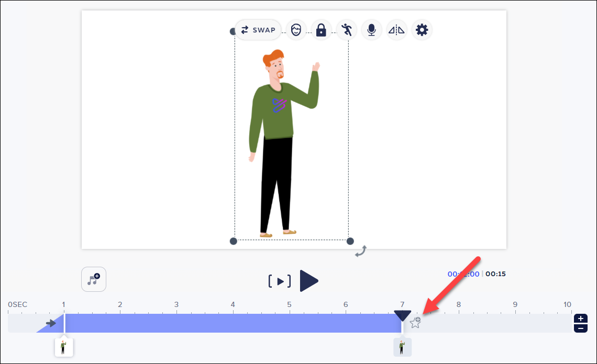The image size is (597, 364).
Task: Open the character action running-figure icon
Action: (x=346, y=30)
